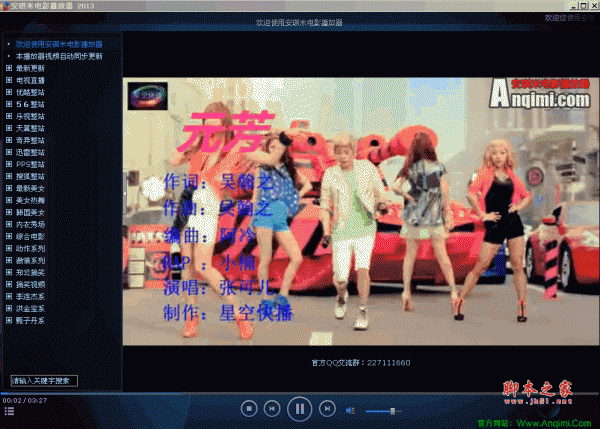Select 美女热舞 in the category list

tap(30, 200)
